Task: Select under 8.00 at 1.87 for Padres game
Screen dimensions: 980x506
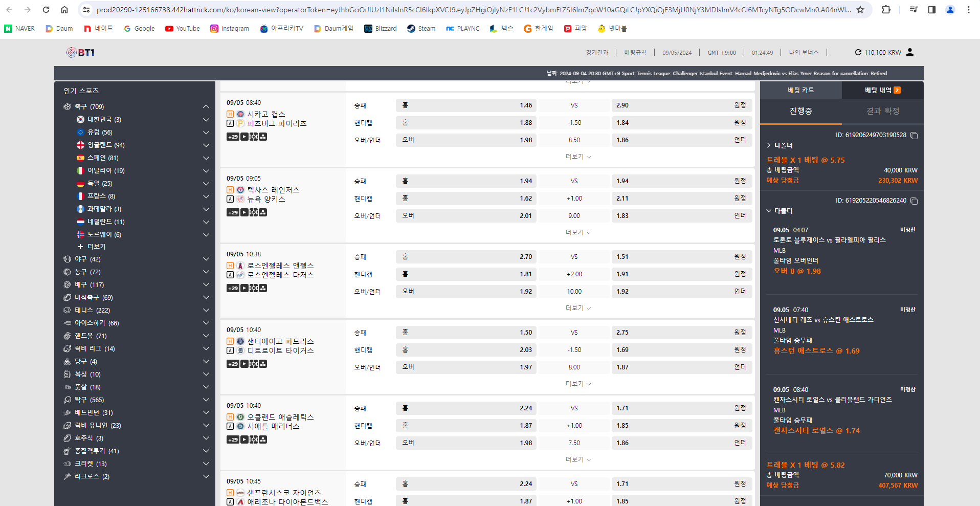Action: (682, 367)
